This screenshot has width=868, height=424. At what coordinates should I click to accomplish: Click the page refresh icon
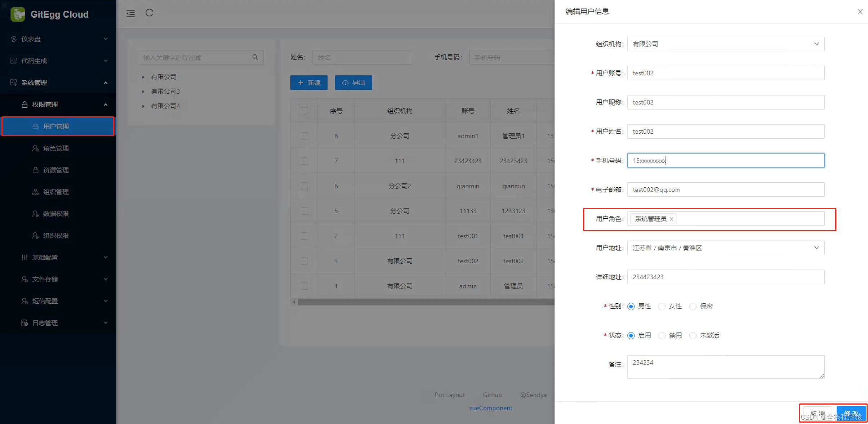(x=149, y=13)
